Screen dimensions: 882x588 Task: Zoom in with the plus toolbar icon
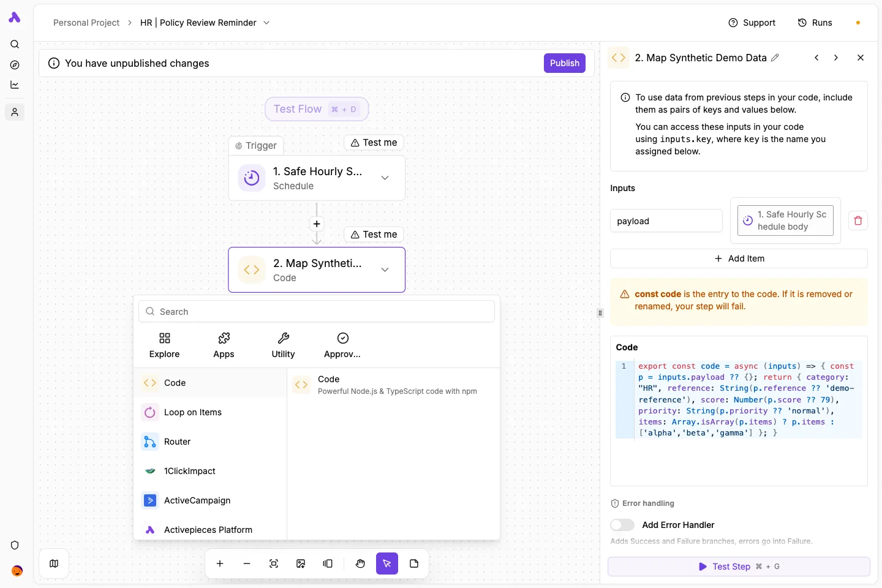pyautogui.click(x=220, y=563)
